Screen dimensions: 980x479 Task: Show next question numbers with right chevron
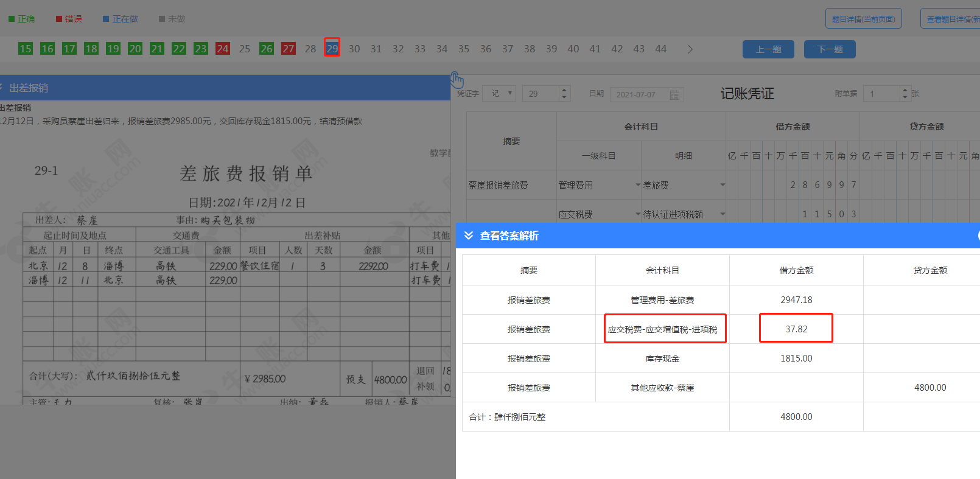pos(690,49)
